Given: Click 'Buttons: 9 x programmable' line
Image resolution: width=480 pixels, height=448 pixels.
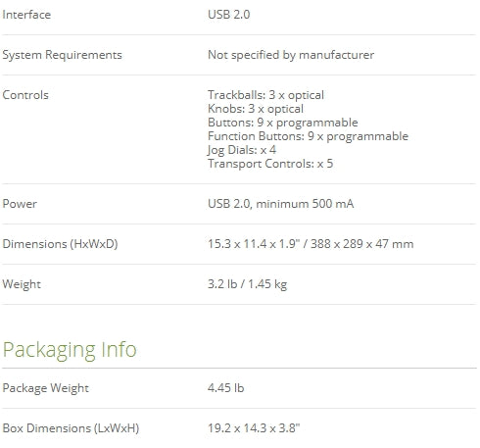Looking at the screenshot, I should pyautogui.click(x=283, y=123).
